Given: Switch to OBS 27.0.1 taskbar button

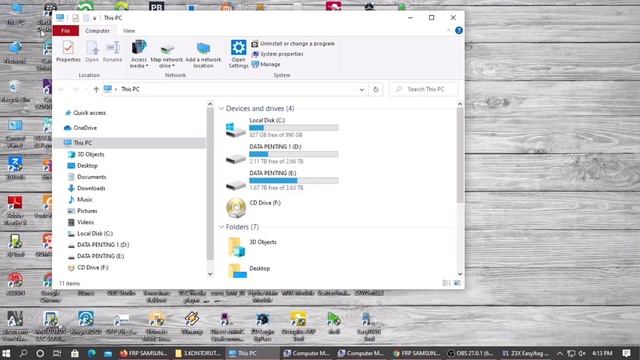Looking at the screenshot, I should 470,353.
